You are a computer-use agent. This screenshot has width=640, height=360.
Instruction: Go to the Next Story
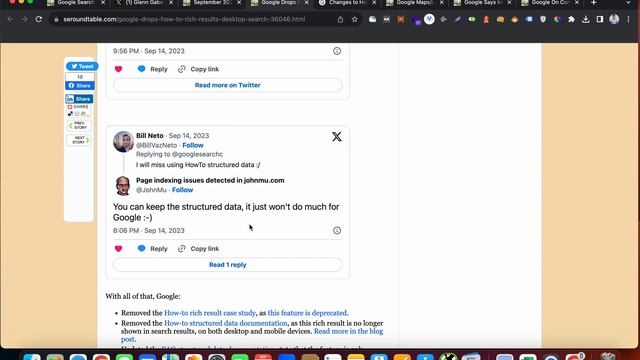point(79,140)
